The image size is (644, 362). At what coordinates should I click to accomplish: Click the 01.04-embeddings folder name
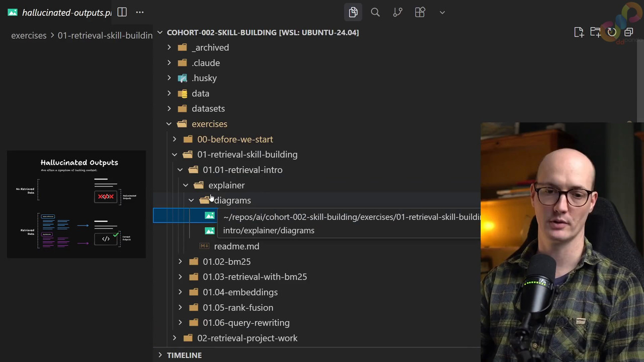240,292
